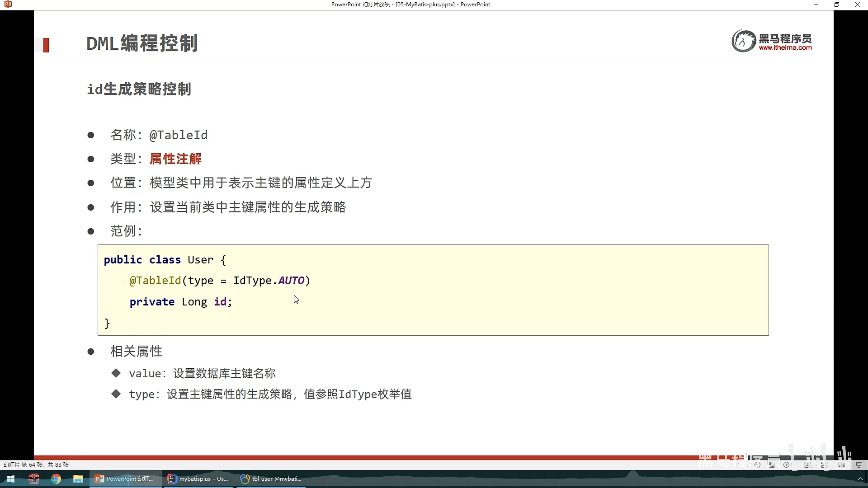Launch Google Chrome from taskbar
Viewport: 868px width, 488px height.
(56, 479)
